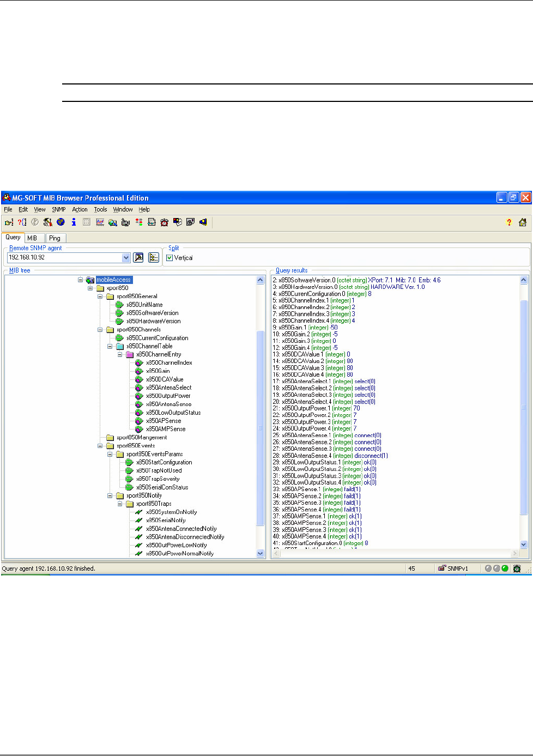The height and width of the screenshot is (756, 533).
Task: Click the blue info icon in toolbar
Action: point(74,222)
